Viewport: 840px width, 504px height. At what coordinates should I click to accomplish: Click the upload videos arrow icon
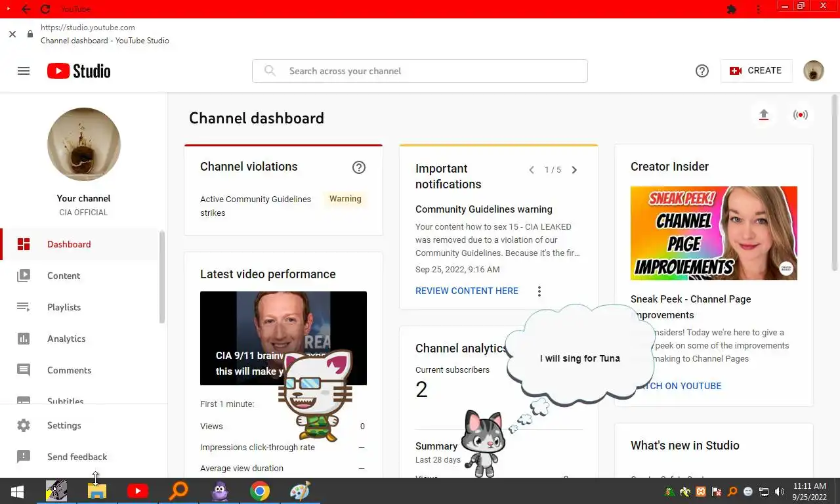pyautogui.click(x=763, y=115)
